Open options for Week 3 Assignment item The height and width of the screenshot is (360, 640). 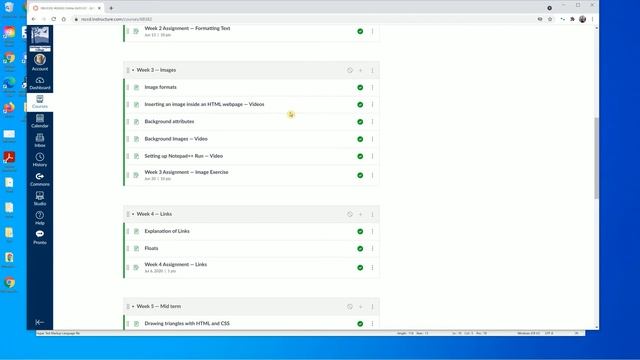372,175
